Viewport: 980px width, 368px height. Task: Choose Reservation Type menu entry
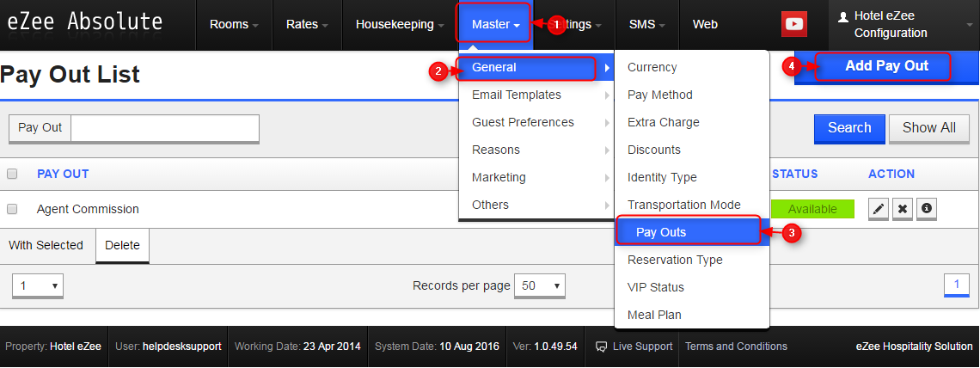pos(692,260)
